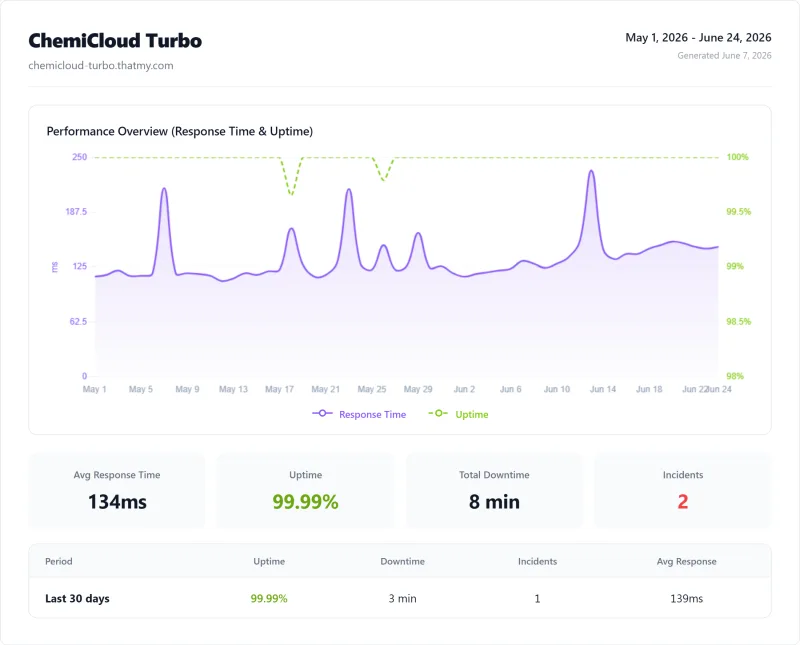Open the chemicloud-turbo.thatmy.com URL text
The height and width of the screenshot is (645, 800).
pyautogui.click(x=101, y=65)
